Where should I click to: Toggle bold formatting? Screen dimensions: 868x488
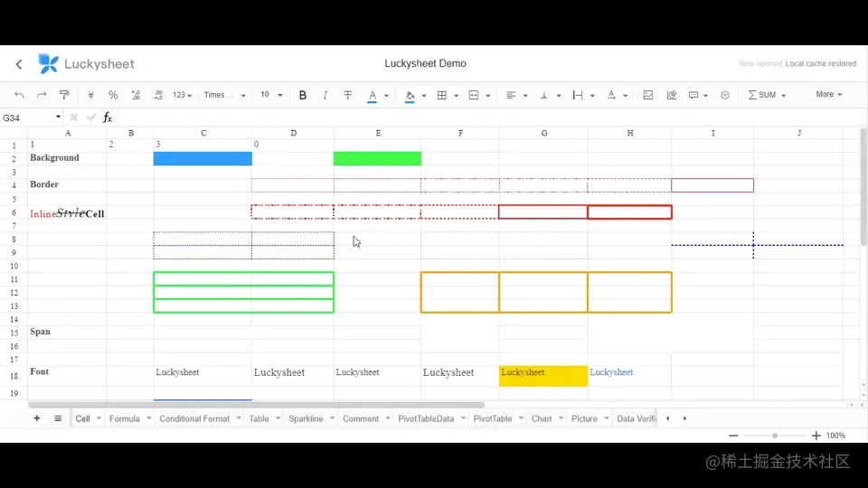click(x=302, y=95)
